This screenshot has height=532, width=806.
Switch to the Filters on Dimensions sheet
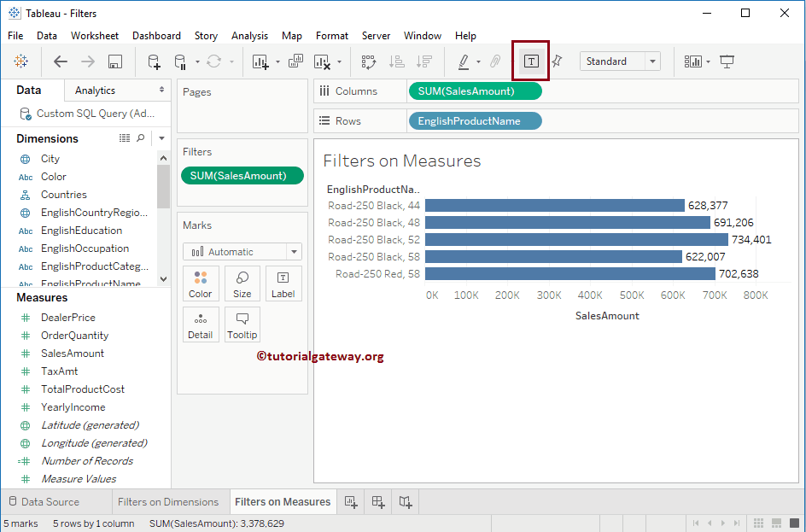[x=170, y=501]
